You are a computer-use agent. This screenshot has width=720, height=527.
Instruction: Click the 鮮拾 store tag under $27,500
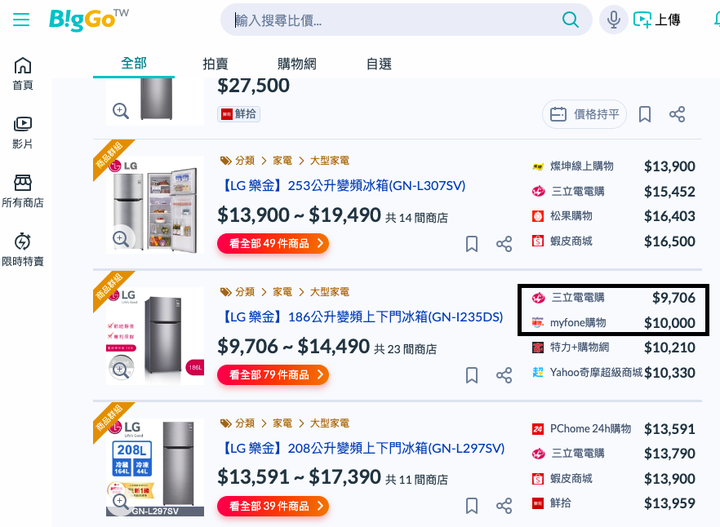[239, 114]
